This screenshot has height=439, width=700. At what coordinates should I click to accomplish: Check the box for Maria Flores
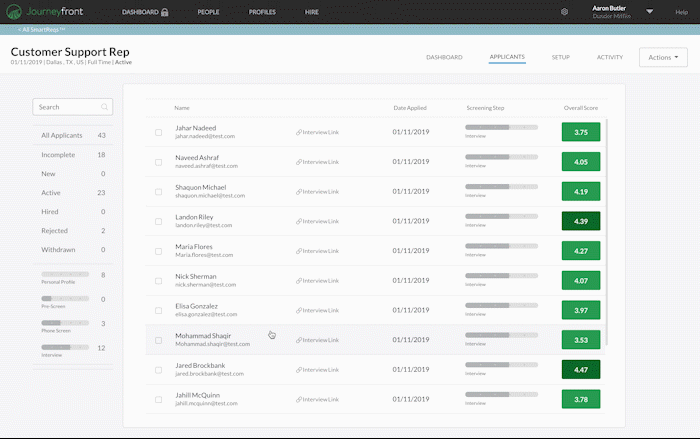pyautogui.click(x=158, y=251)
